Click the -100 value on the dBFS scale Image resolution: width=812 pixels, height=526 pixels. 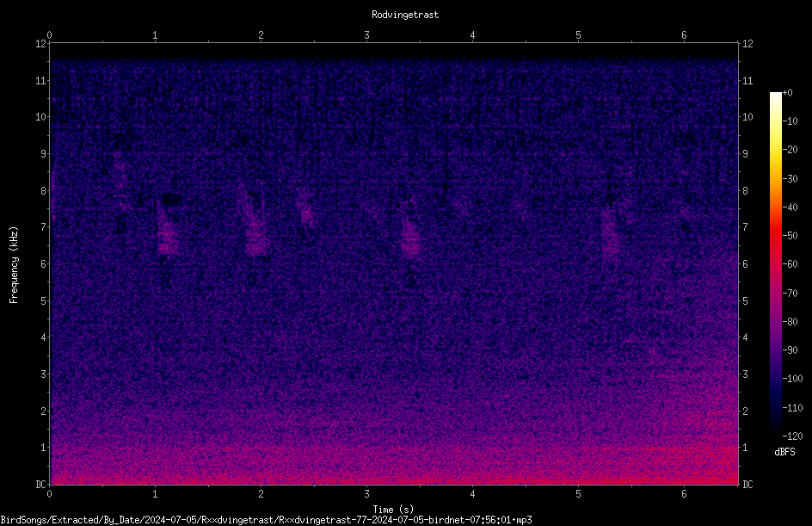(792, 379)
